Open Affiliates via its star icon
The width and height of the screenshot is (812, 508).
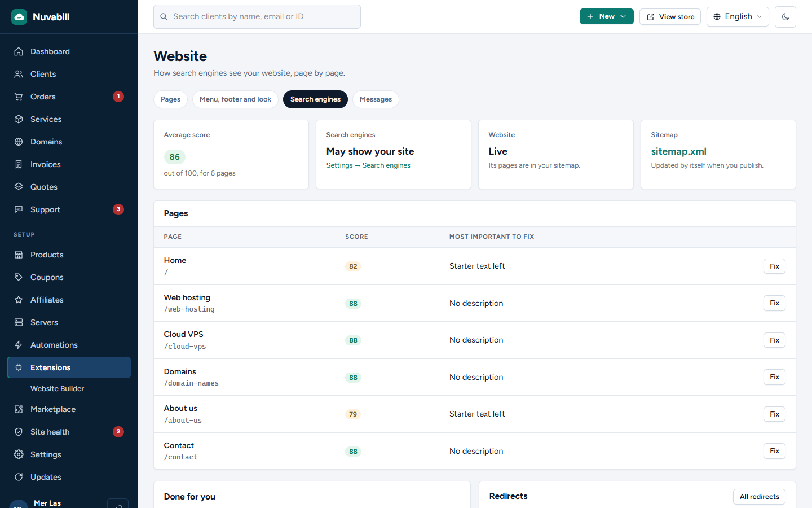[19, 300]
